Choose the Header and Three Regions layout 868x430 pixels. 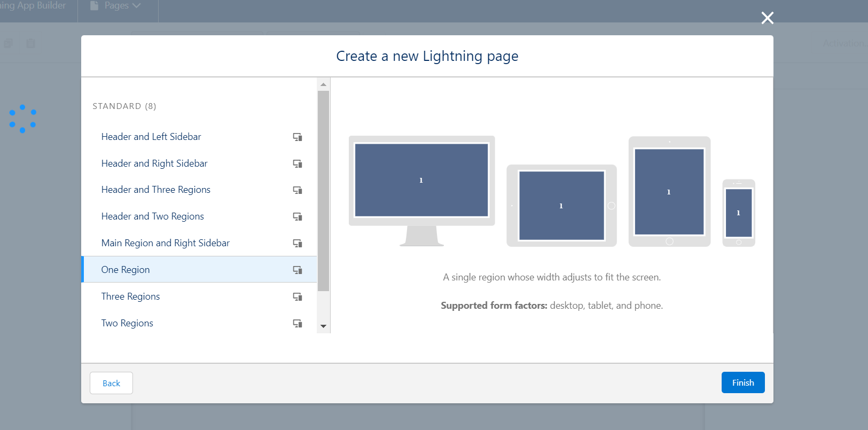click(x=156, y=190)
